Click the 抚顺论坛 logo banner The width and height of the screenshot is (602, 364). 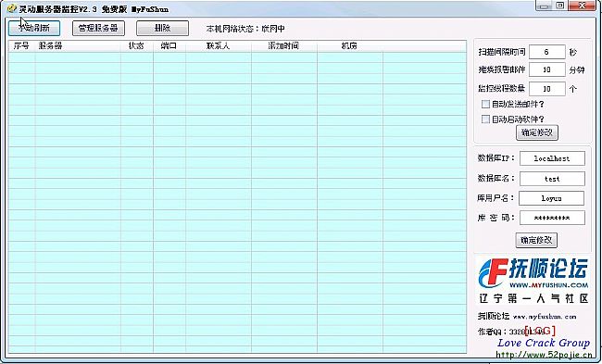click(x=533, y=281)
